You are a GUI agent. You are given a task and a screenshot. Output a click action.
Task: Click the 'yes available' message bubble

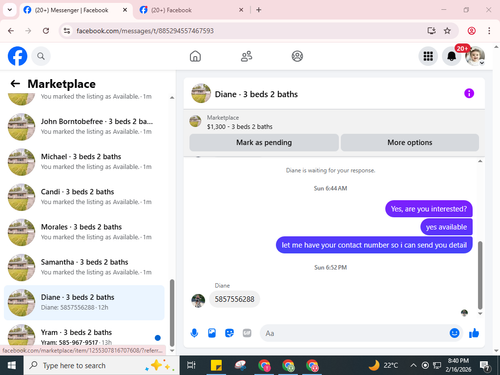446,227
